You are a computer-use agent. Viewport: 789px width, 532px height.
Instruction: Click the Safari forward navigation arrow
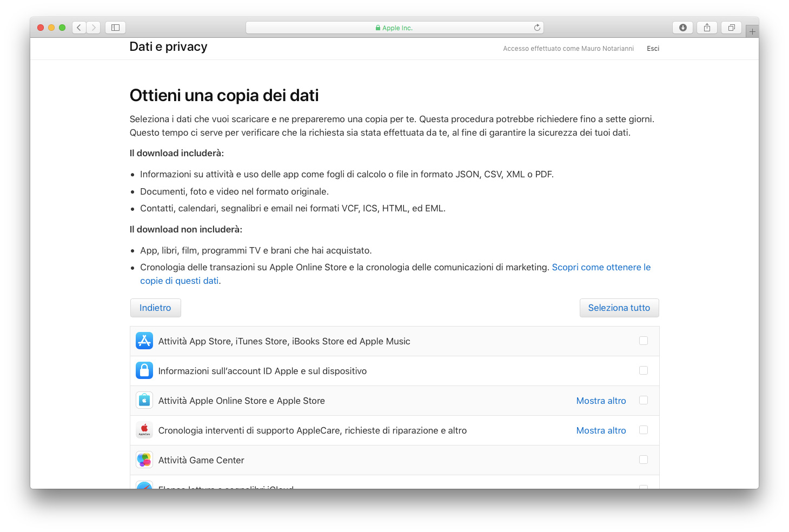pyautogui.click(x=94, y=28)
